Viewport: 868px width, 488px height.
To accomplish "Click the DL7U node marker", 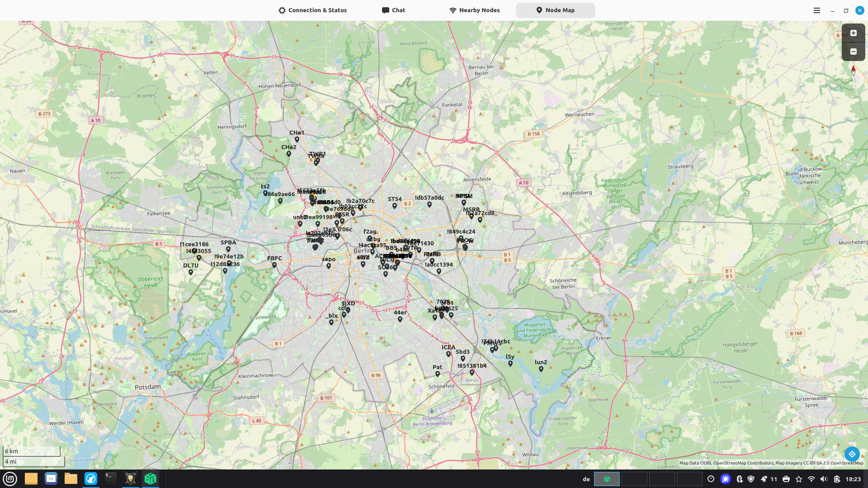I will 191,272.
